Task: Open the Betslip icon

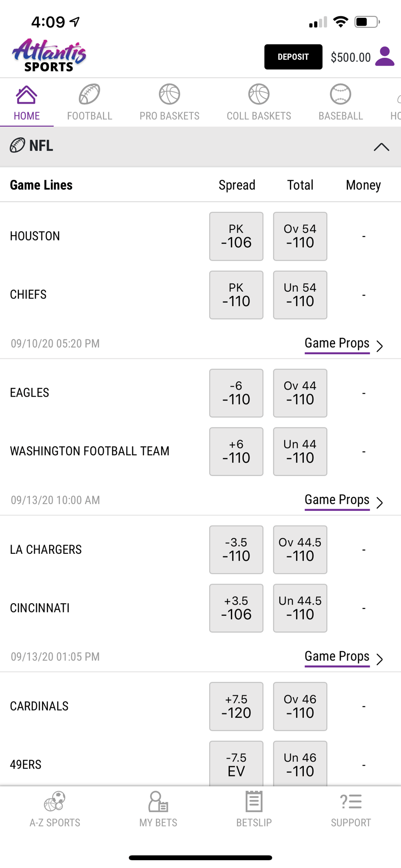Action: [254, 801]
